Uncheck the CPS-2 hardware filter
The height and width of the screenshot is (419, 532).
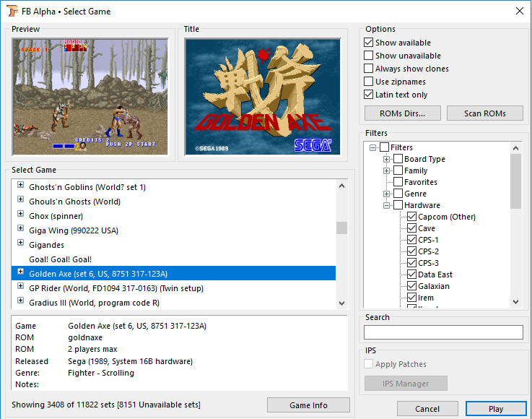point(412,251)
